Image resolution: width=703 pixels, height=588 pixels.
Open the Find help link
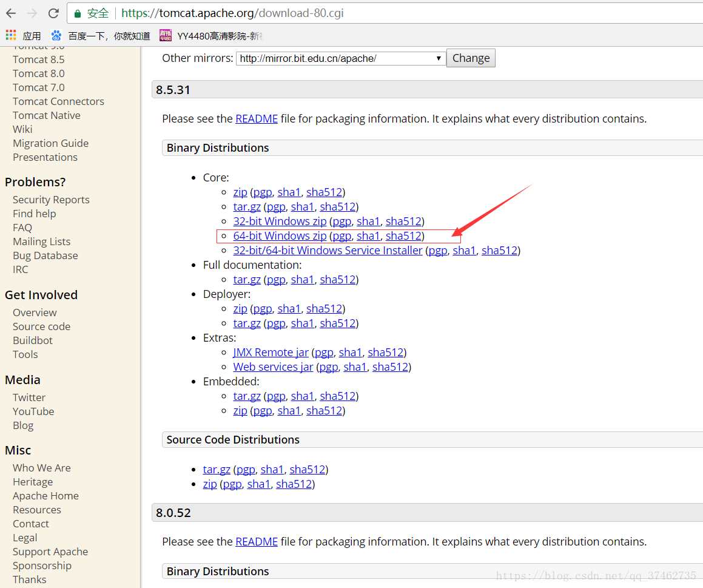[35, 214]
